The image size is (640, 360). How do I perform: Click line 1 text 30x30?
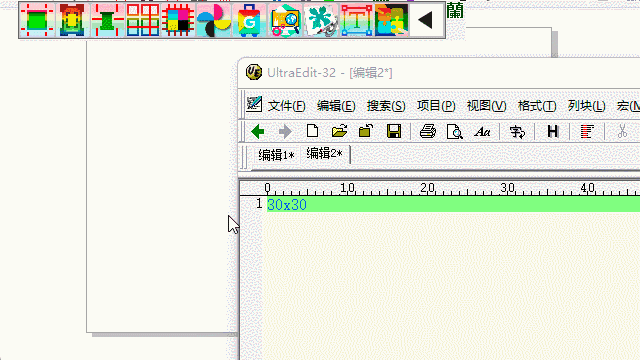coord(287,204)
